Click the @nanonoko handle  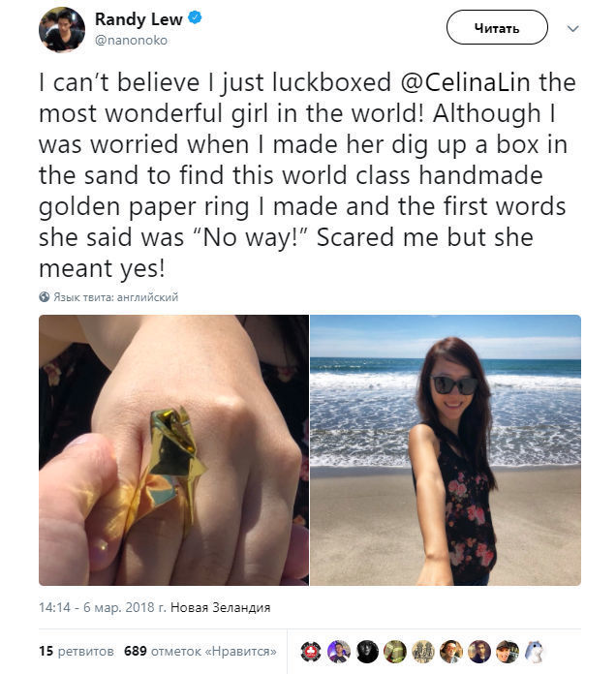point(131,40)
